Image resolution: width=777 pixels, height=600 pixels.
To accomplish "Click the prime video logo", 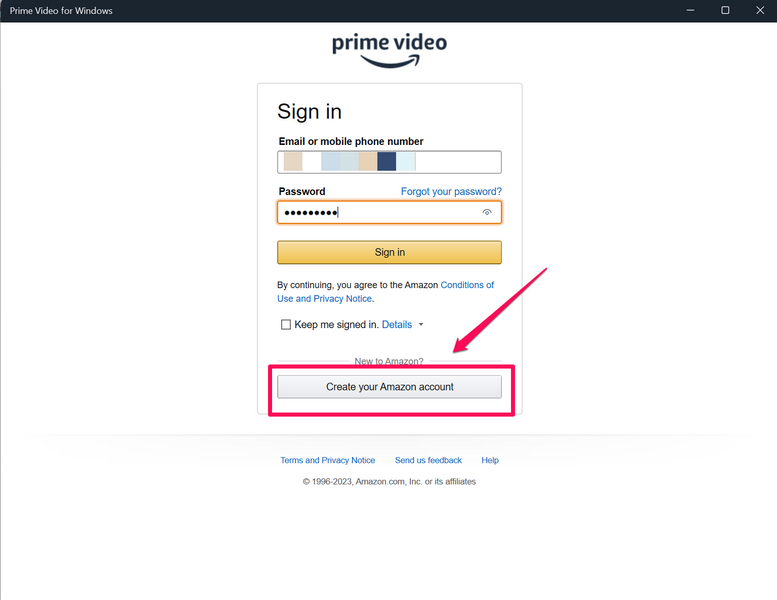I will pos(389,50).
